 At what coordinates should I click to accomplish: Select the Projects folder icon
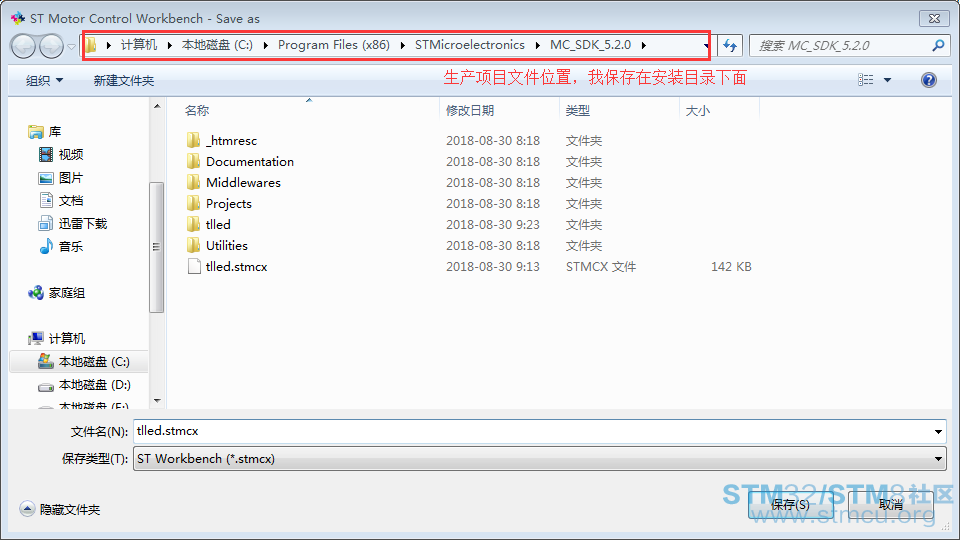[x=193, y=203]
